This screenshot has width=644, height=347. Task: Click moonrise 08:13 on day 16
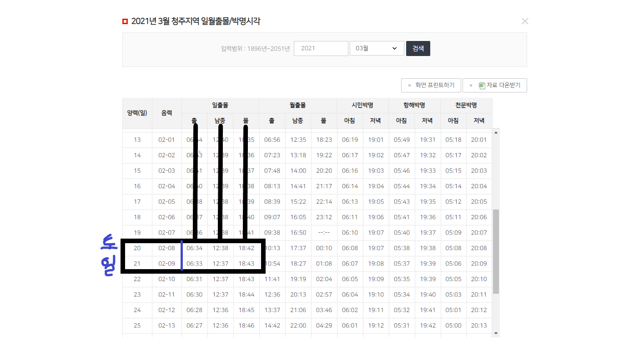(x=272, y=186)
